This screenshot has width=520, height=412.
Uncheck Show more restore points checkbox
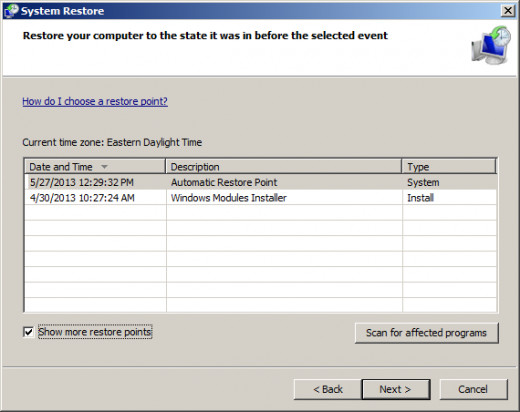pos(29,332)
